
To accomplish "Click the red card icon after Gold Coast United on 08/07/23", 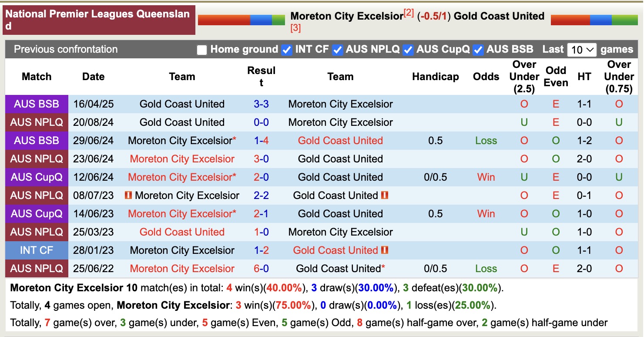I will [385, 195].
